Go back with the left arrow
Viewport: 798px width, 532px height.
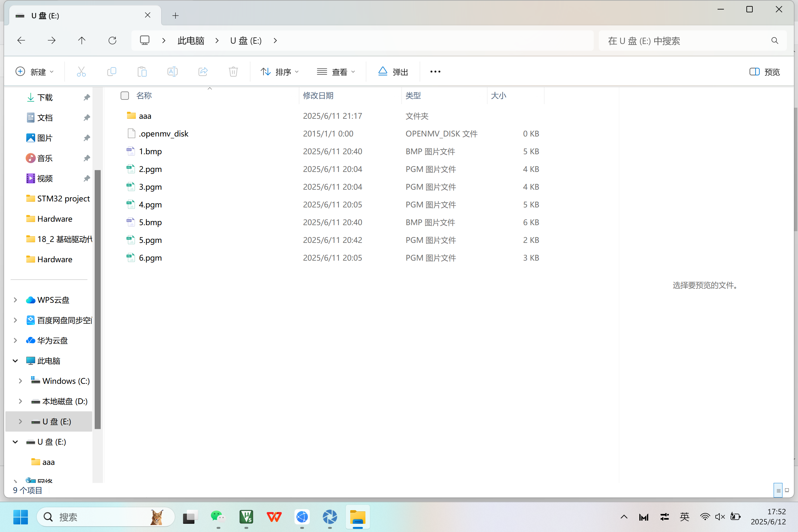pyautogui.click(x=21, y=41)
